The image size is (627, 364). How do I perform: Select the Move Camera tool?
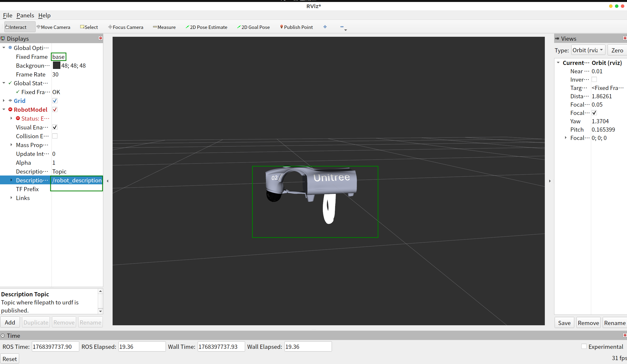coord(53,27)
